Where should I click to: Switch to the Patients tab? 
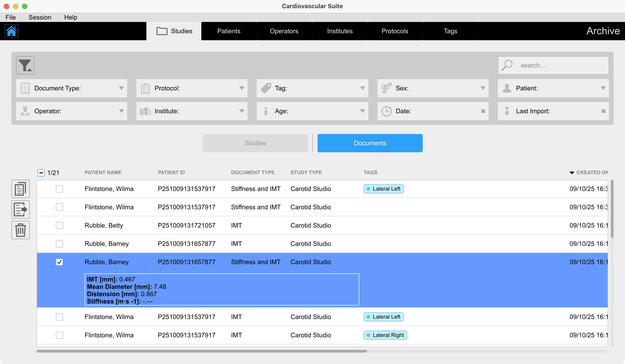pyautogui.click(x=229, y=31)
